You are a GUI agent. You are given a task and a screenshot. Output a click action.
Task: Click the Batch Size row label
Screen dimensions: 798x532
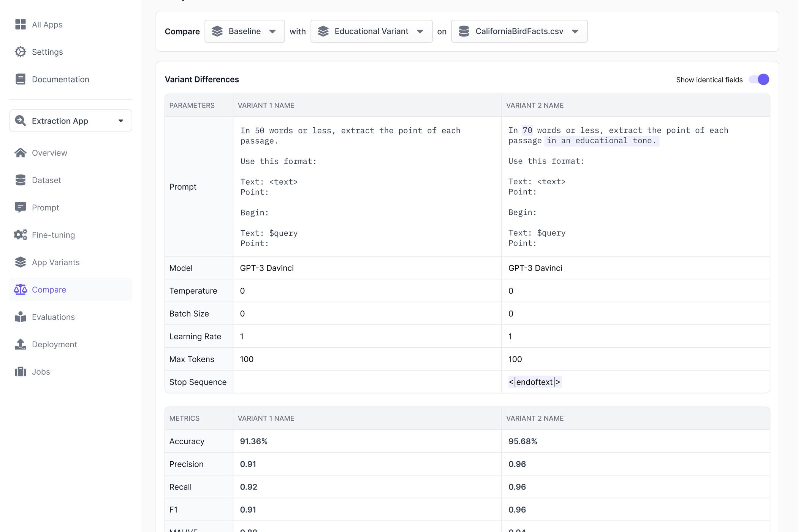189,313
